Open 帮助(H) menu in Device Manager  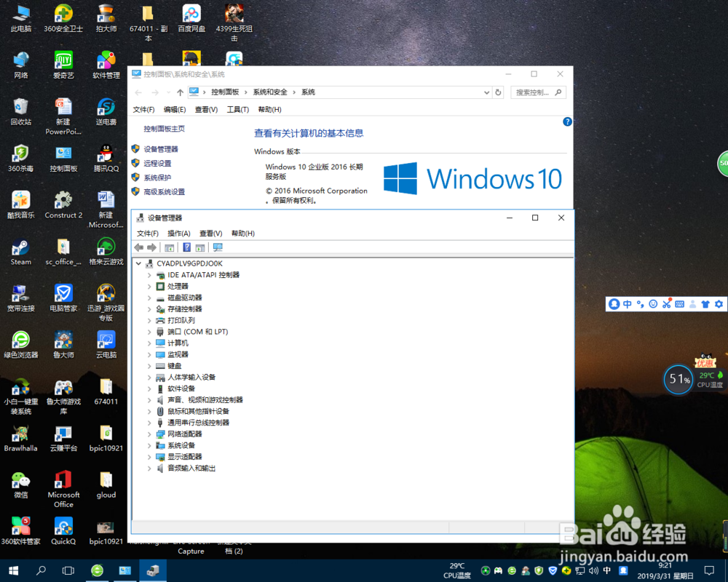pos(243,234)
